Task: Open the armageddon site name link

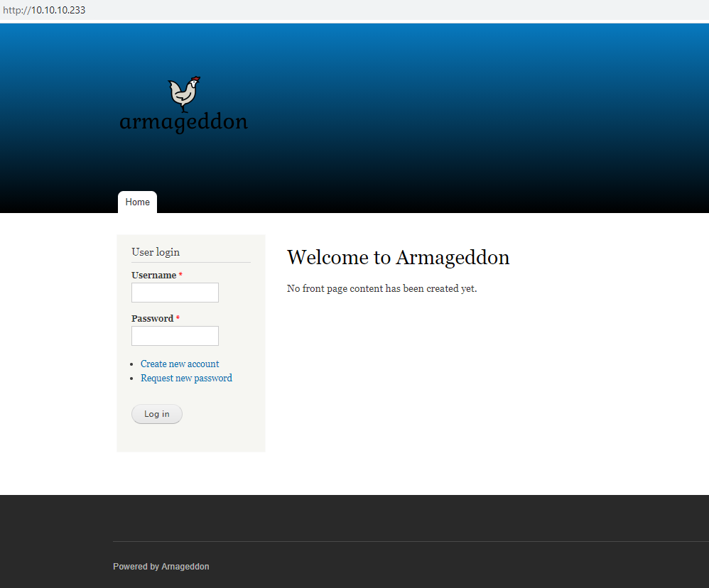Action: 183,122
